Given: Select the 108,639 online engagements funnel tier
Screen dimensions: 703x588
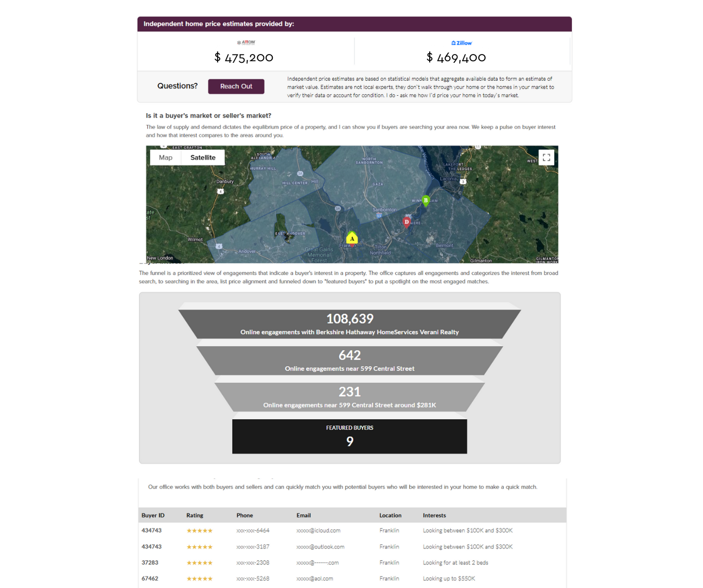Looking at the screenshot, I should 349,324.
